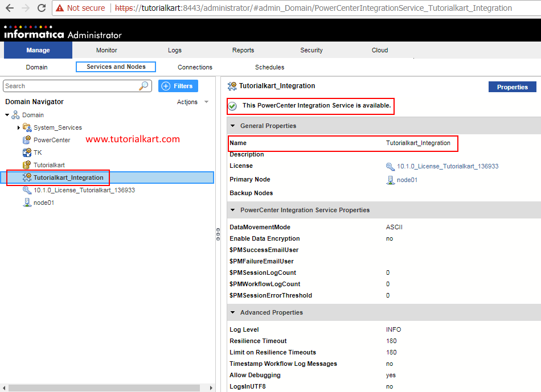
Task: Select the Domain sub-tab
Action: (x=36, y=67)
